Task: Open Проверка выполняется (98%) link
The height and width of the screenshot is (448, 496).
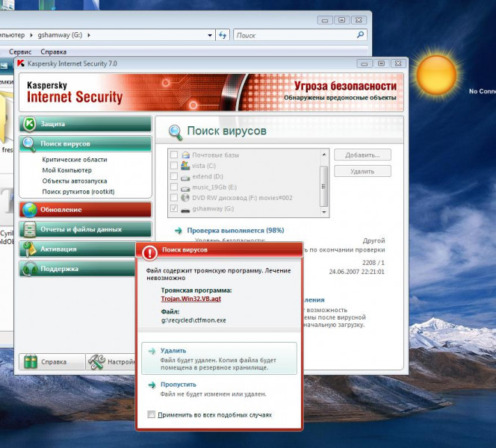Action: coord(235,231)
